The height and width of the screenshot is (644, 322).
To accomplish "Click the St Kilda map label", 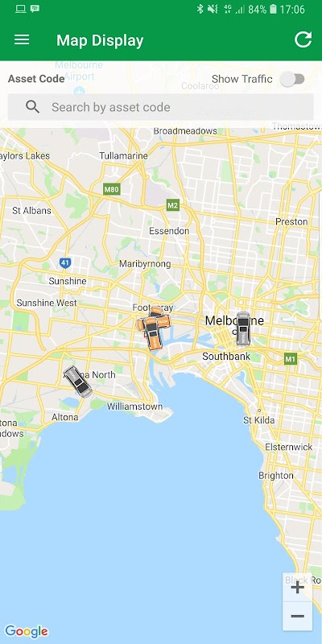I will click(x=258, y=420).
